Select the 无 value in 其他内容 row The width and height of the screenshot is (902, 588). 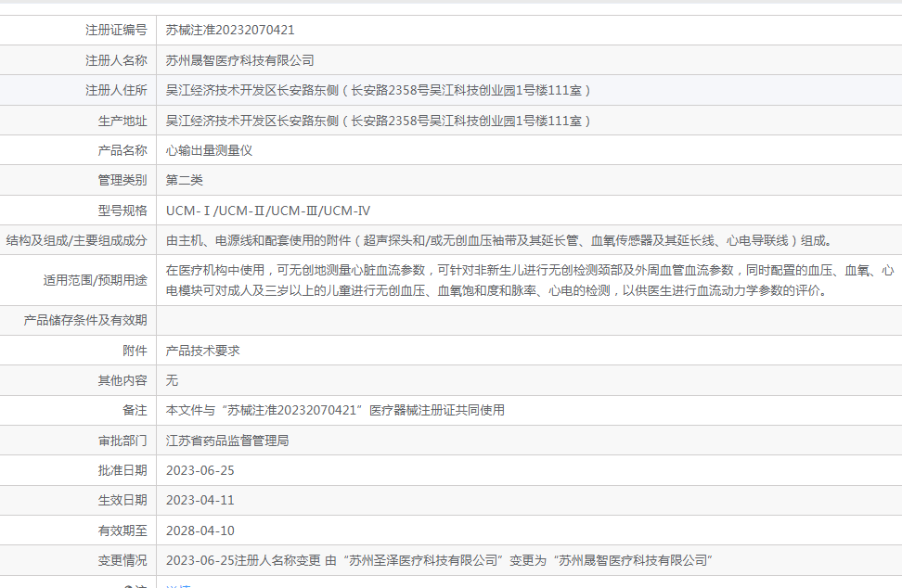point(172,380)
